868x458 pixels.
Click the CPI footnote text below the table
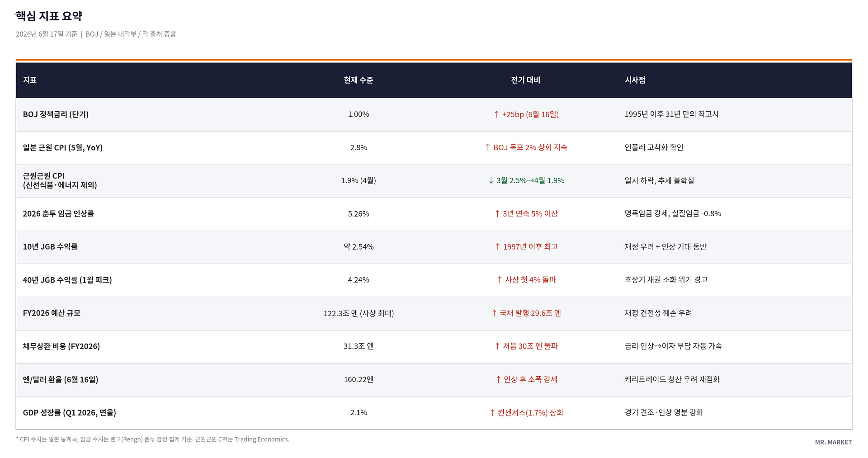pyautogui.click(x=153, y=439)
